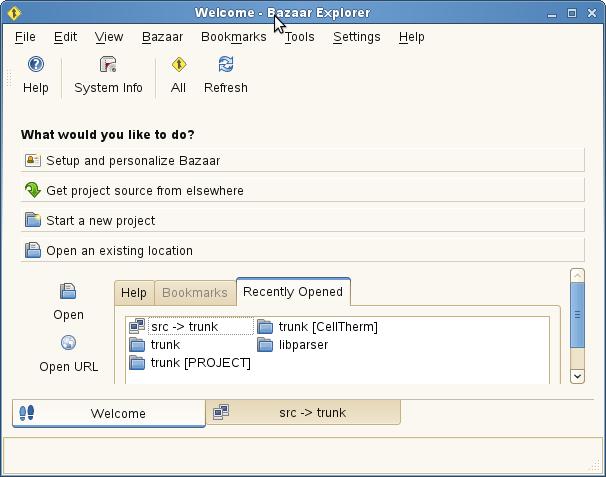Select the Welcome bottom tab
The height and width of the screenshot is (477, 606).
pyautogui.click(x=109, y=413)
